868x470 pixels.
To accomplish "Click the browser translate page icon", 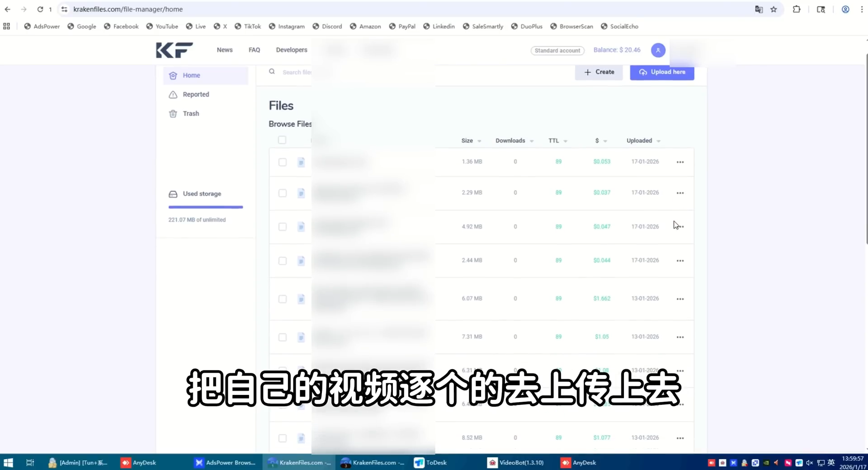I will 759,9.
